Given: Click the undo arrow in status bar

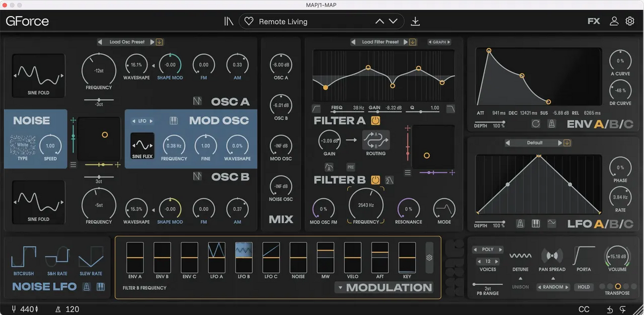Looking at the screenshot, I should [610, 309].
